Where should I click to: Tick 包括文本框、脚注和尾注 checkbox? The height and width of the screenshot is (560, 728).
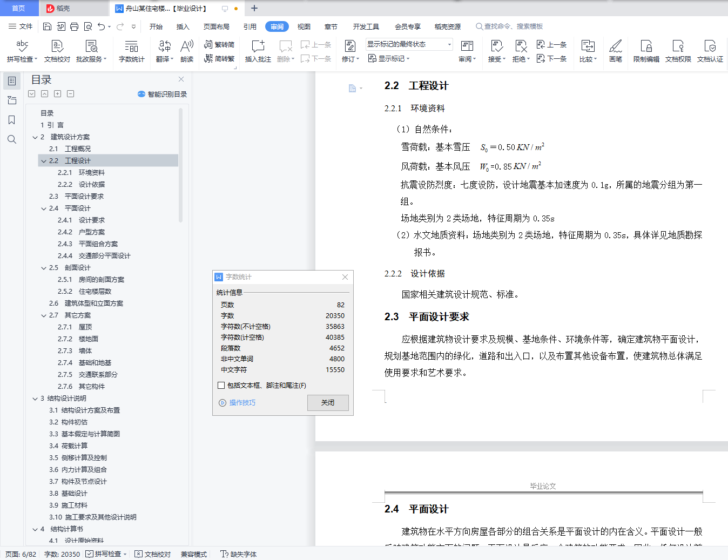point(221,386)
